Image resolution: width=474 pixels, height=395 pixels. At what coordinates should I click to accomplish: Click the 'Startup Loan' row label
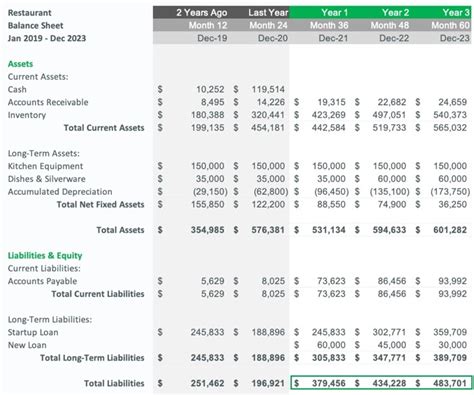pyautogui.click(x=33, y=332)
